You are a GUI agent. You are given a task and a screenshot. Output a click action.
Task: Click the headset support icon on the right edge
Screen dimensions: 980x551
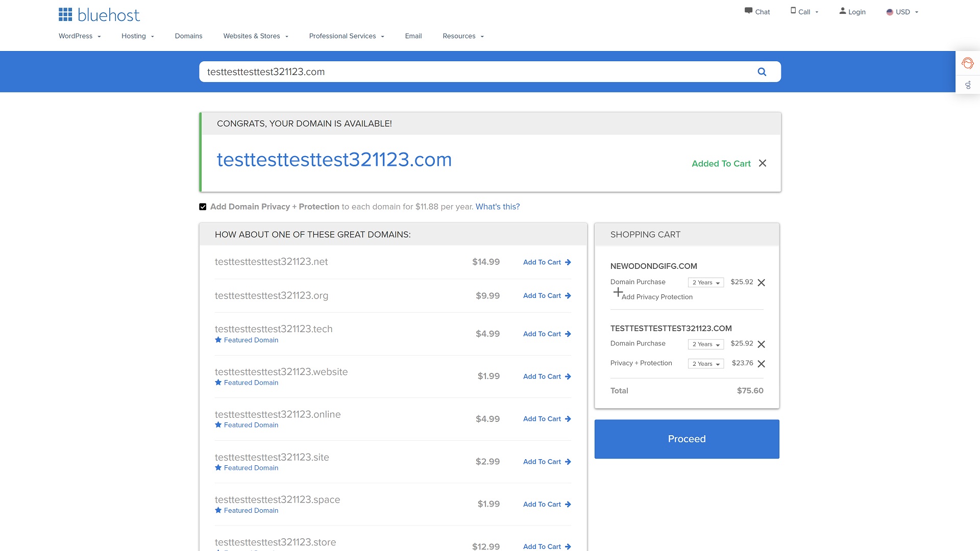[x=967, y=63]
